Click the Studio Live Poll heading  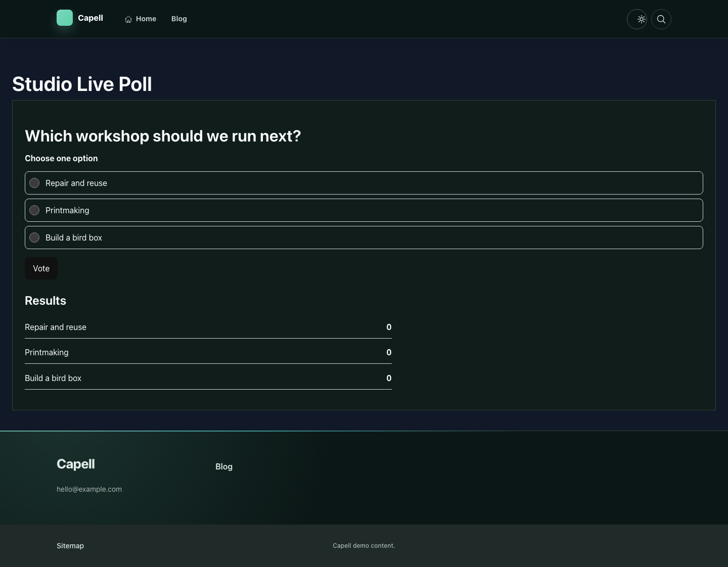click(x=82, y=84)
